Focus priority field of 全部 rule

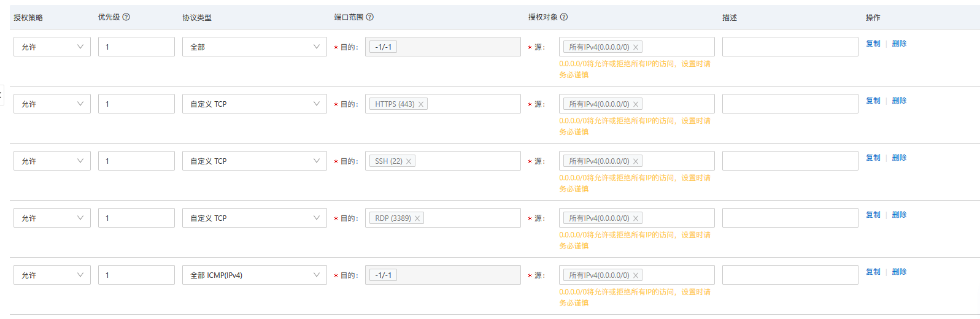[x=136, y=47]
